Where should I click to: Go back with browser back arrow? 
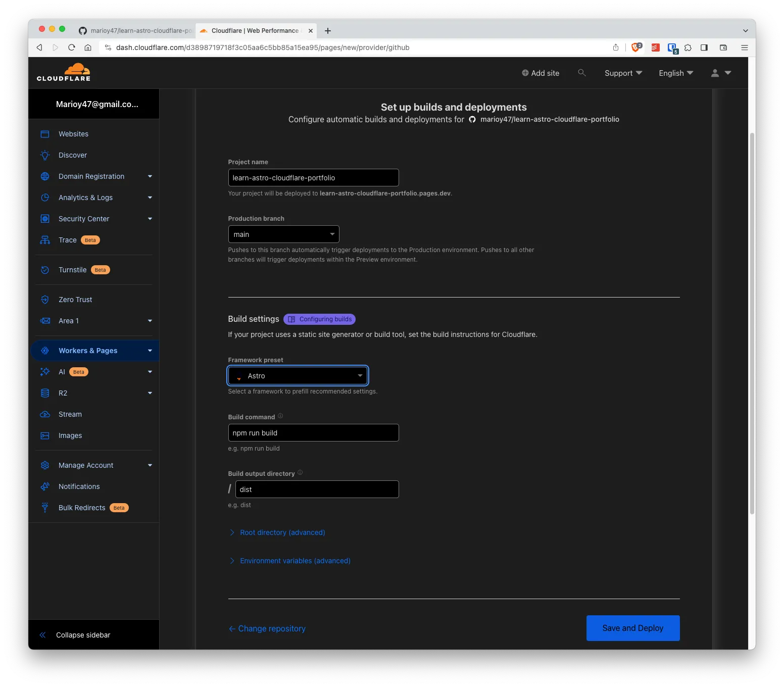coord(39,47)
